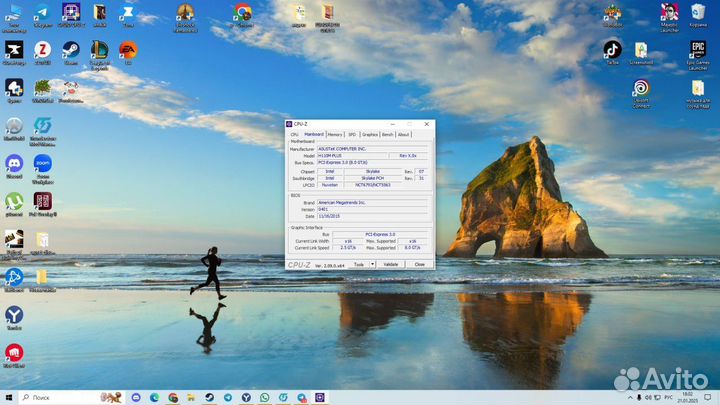Expand the Tools dropdown arrow
The height and width of the screenshot is (405, 720).
pyautogui.click(x=373, y=264)
